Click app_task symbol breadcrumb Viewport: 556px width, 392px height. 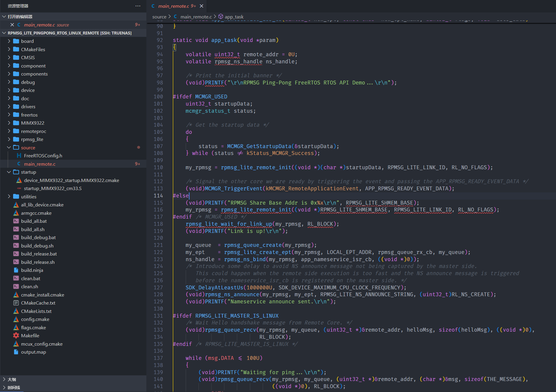pyautogui.click(x=234, y=17)
